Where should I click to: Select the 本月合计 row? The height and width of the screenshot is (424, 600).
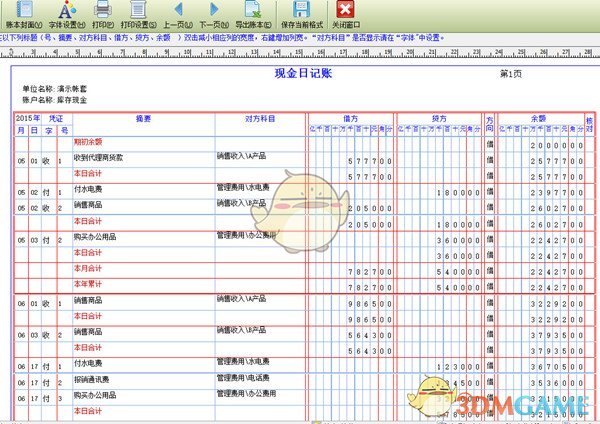(x=304, y=270)
